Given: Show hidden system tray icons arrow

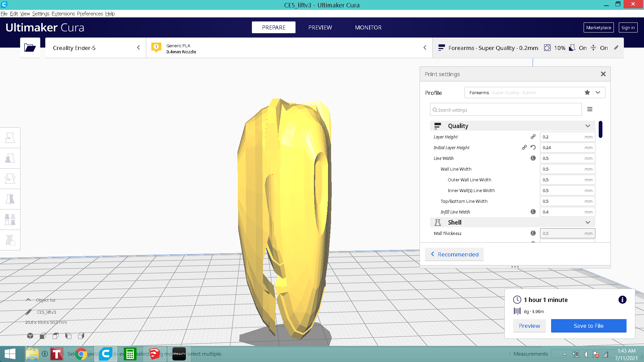Looking at the screenshot, I should click(x=565, y=354).
